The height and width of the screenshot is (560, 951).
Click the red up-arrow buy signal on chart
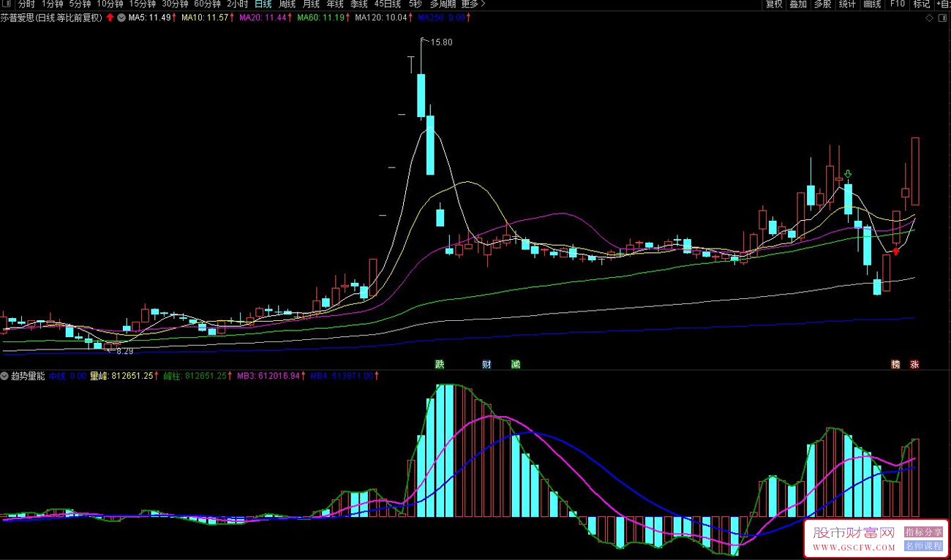pos(895,251)
